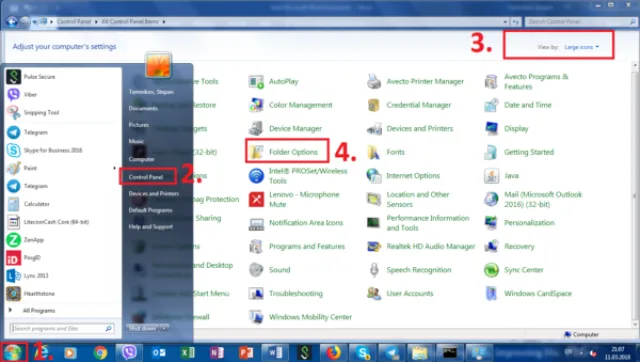Open Outlook from the taskbar

pos(158,353)
